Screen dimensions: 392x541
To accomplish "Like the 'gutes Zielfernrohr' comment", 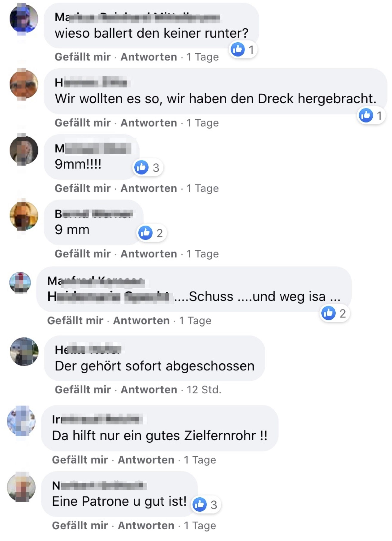I will coord(80,460).
